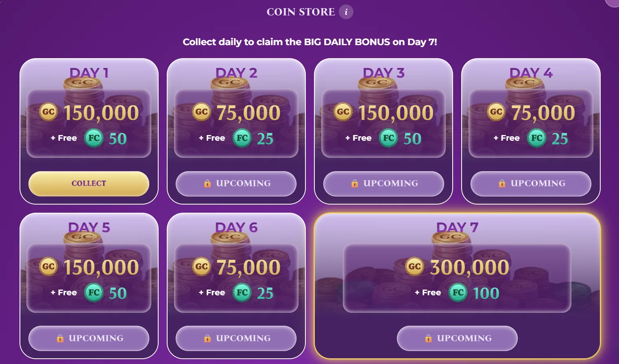Viewport: 619px width, 364px height.
Task: Click the FC coin icon on Day 1
Action: coord(94,138)
